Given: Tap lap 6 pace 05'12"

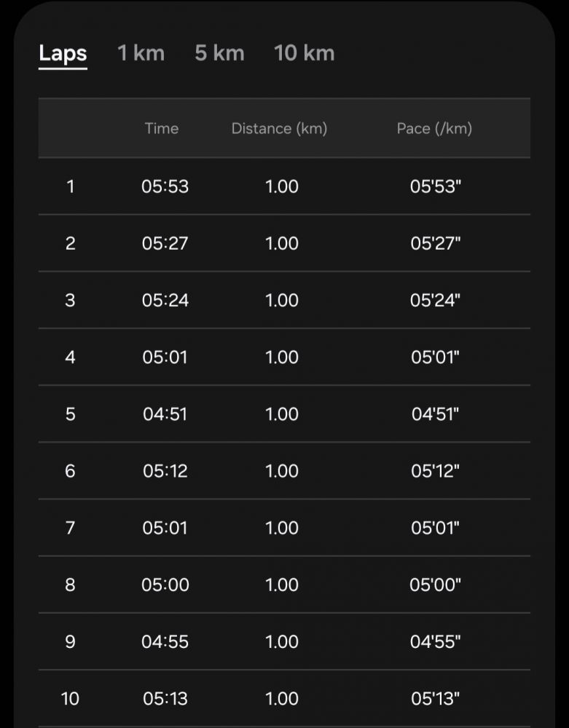Looking at the screenshot, I should 436,471.
